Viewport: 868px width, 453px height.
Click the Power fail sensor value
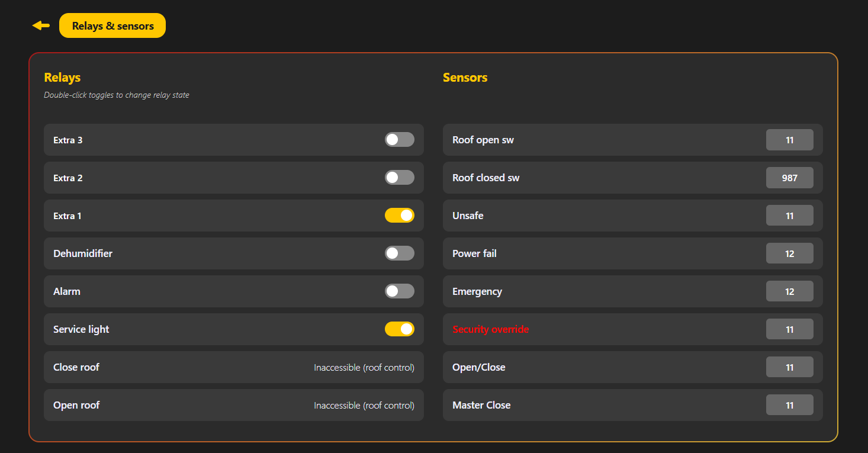click(x=789, y=253)
